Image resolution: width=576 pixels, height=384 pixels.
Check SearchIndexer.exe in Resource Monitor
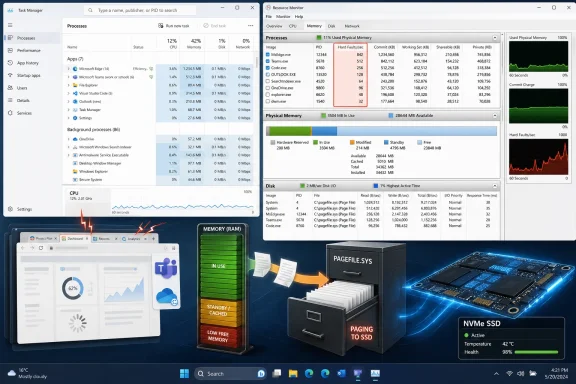268,81
